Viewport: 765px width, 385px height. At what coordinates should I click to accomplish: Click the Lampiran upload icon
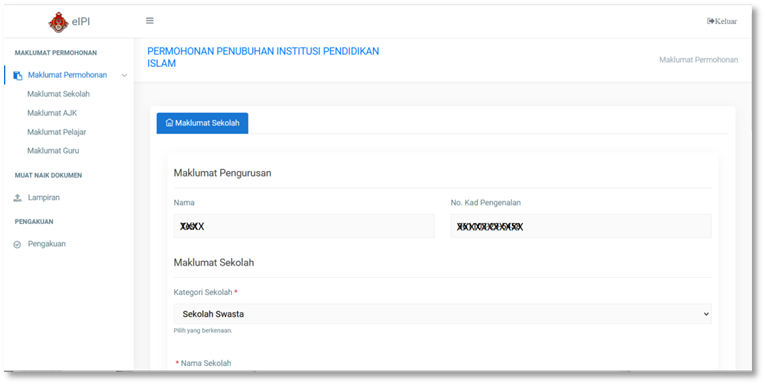tap(18, 198)
